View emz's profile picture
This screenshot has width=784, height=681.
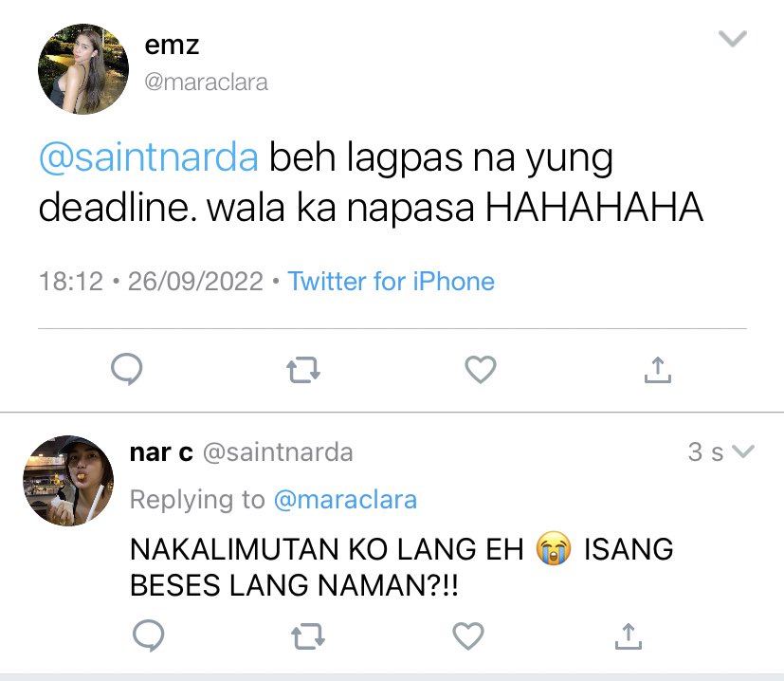tap(83, 69)
